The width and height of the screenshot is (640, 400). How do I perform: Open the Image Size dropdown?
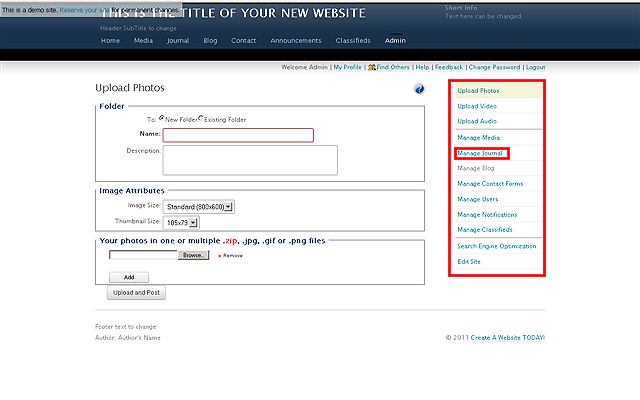[x=199, y=206]
